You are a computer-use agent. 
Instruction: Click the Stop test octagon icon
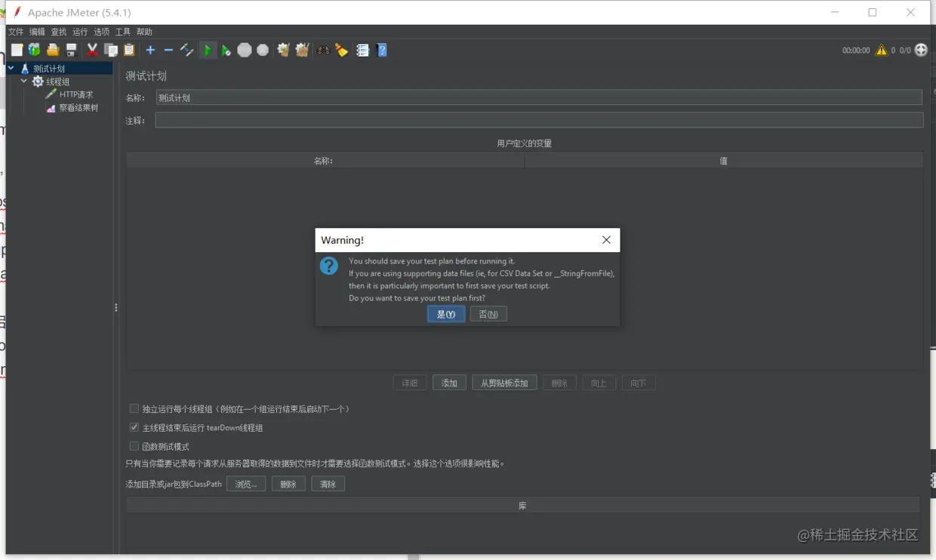point(244,50)
